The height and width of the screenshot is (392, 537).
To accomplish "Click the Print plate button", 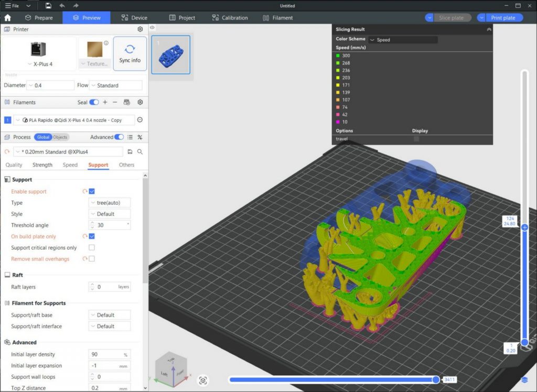I will (x=502, y=18).
